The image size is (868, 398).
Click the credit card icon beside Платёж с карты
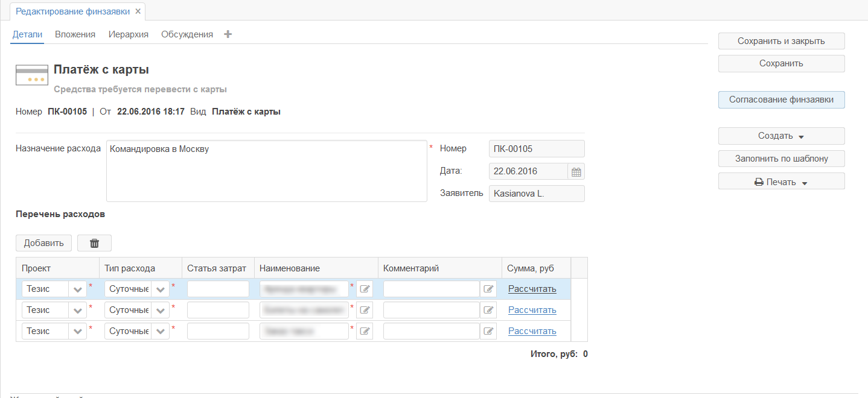coord(32,75)
